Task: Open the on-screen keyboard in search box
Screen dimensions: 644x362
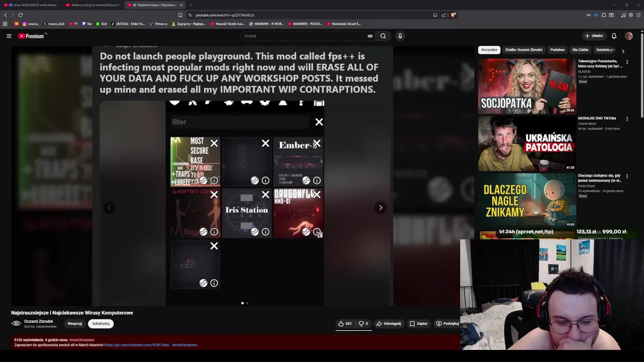Action: [x=370, y=36]
